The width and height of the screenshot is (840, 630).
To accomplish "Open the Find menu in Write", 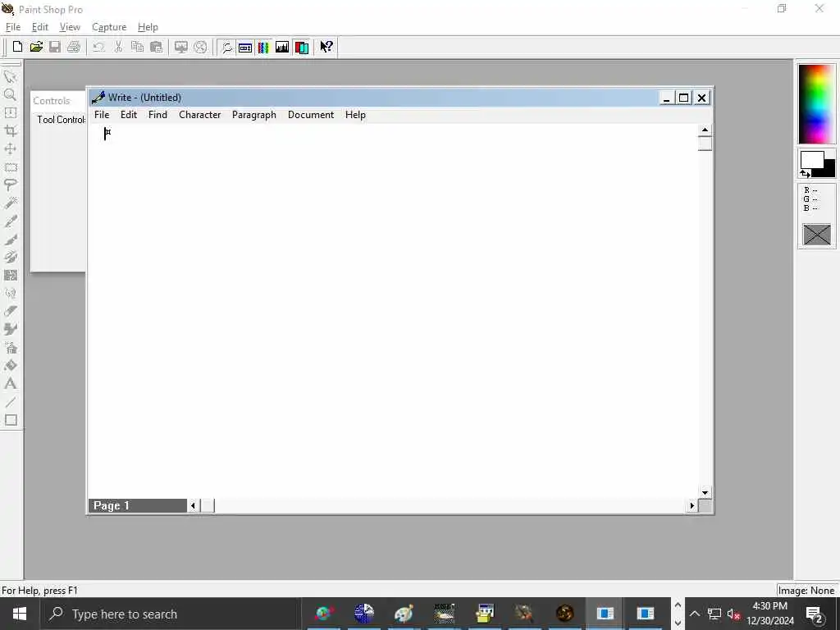I will [157, 115].
